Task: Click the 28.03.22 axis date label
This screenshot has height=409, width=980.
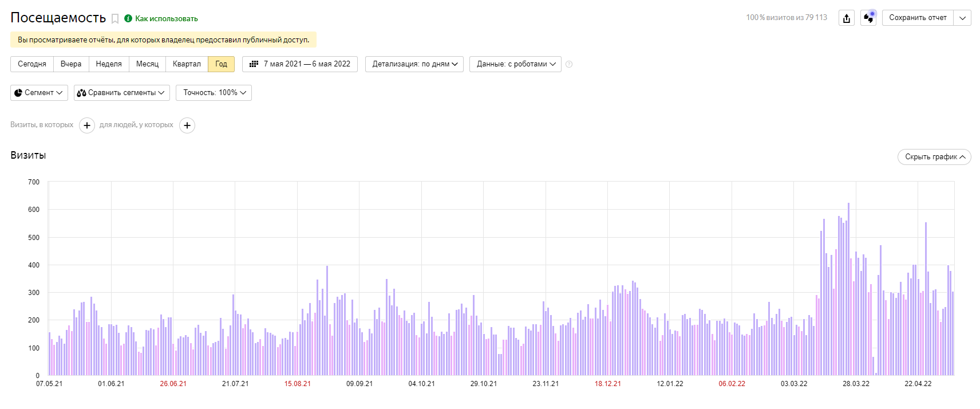Action: pyautogui.click(x=856, y=384)
